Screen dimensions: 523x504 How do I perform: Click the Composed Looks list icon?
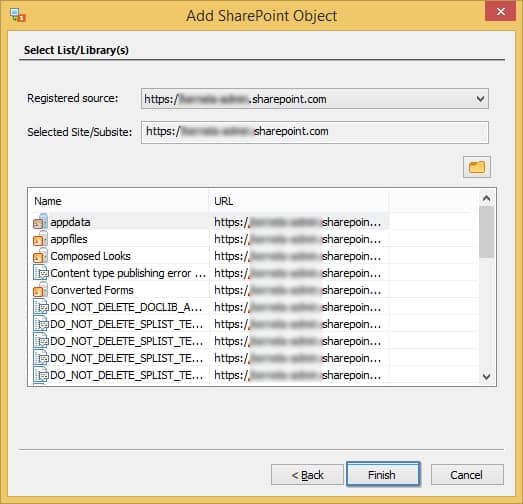tap(40, 256)
